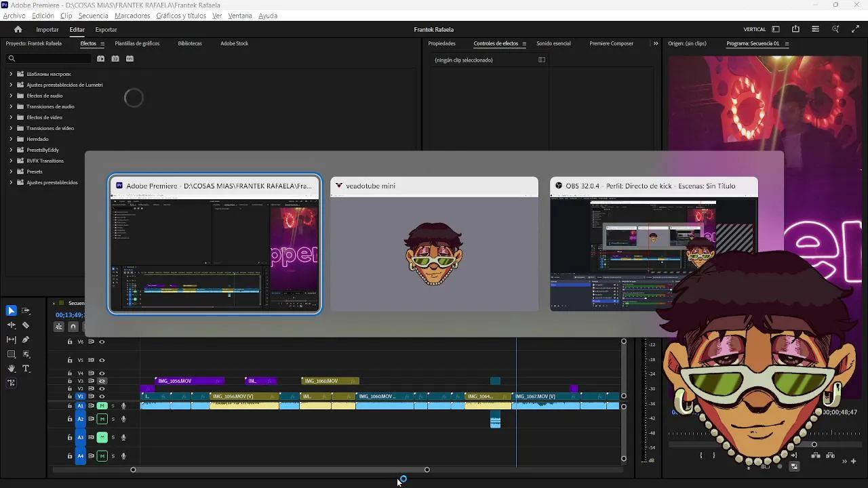
Task: Toggle eye visibility on track V5
Action: pyautogui.click(x=102, y=360)
